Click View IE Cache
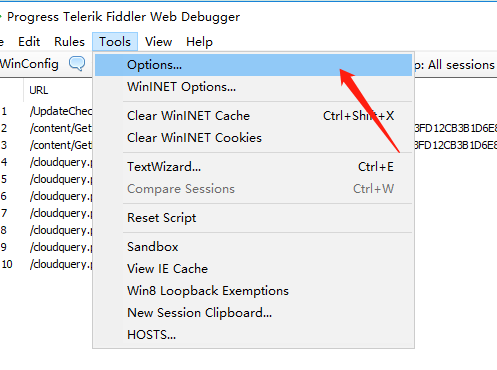The image size is (497, 370). point(253,269)
